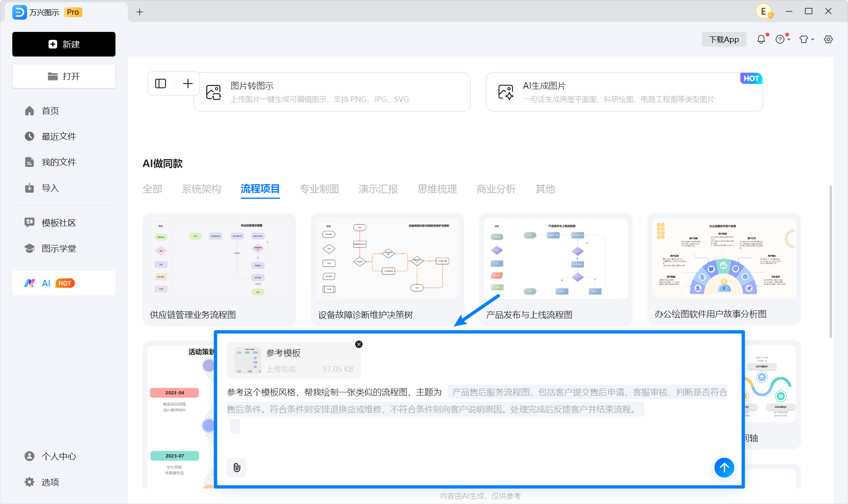Select the 全部 category tab
848x504 pixels.
click(152, 189)
